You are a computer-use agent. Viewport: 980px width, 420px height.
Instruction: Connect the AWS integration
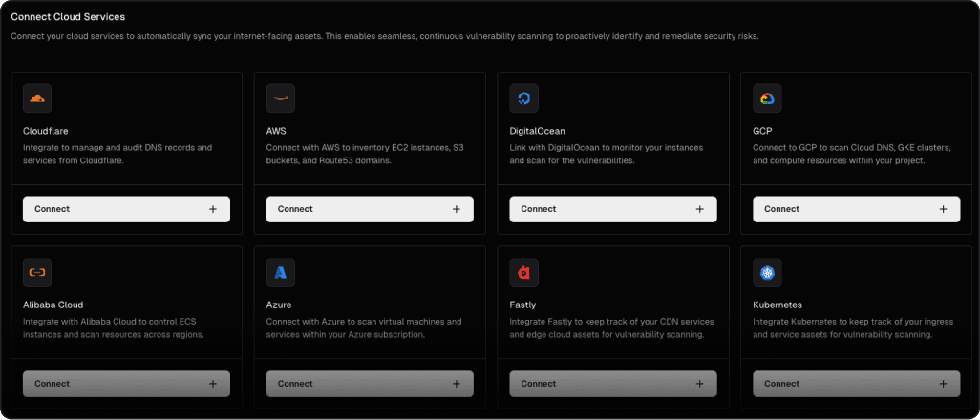pyautogui.click(x=370, y=209)
